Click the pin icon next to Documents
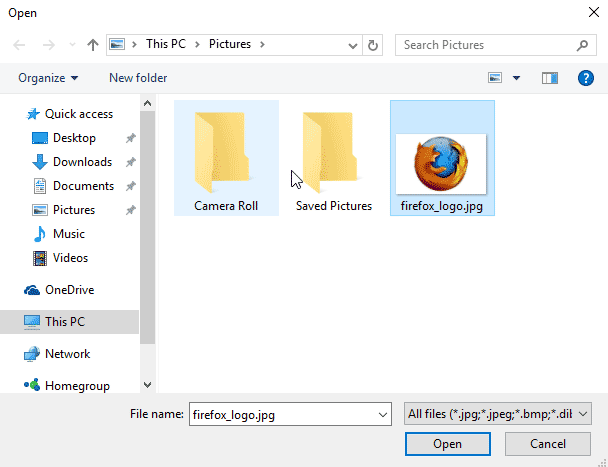608x467 pixels. tap(131, 186)
